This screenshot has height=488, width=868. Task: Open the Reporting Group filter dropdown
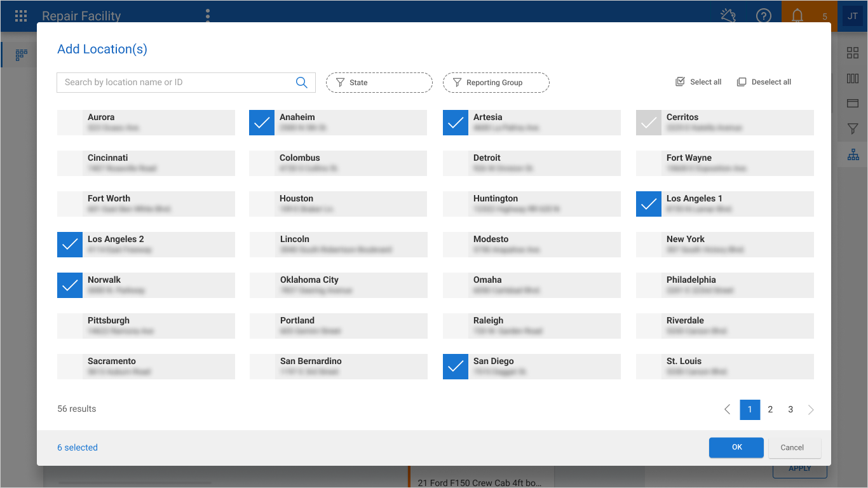click(496, 83)
